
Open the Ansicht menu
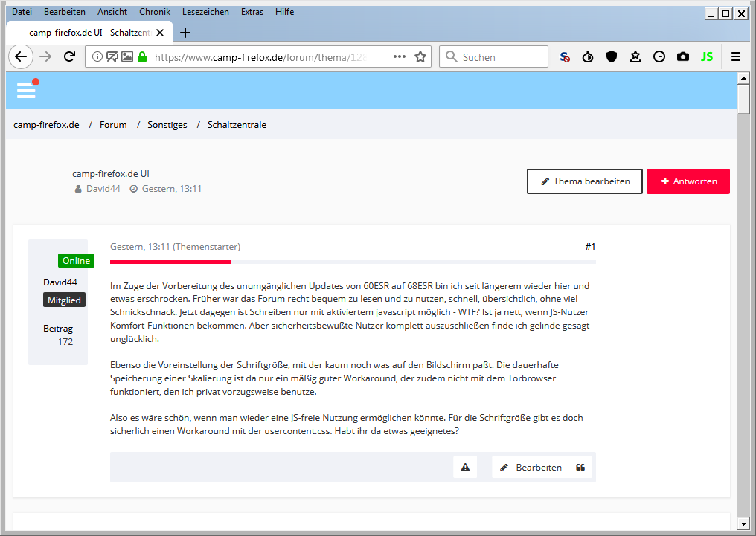[x=112, y=12]
